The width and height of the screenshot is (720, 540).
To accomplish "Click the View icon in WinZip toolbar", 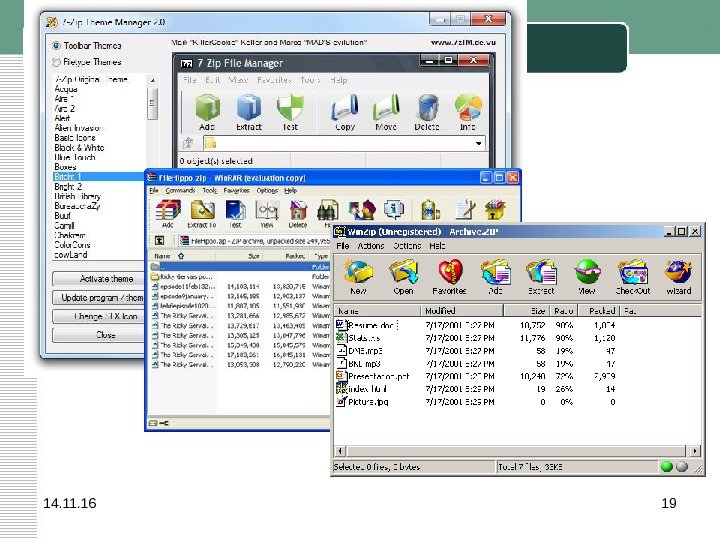I will [587, 272].
